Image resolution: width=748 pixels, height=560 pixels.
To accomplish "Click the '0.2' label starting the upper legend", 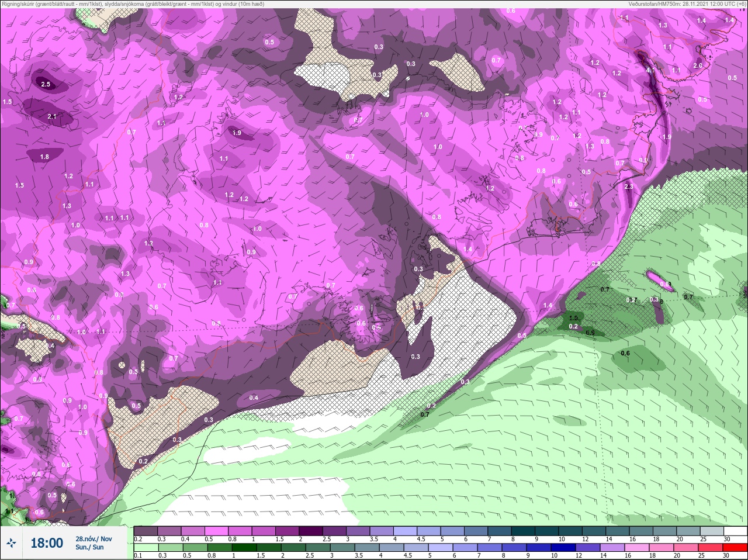I will (x=138, y=539).
